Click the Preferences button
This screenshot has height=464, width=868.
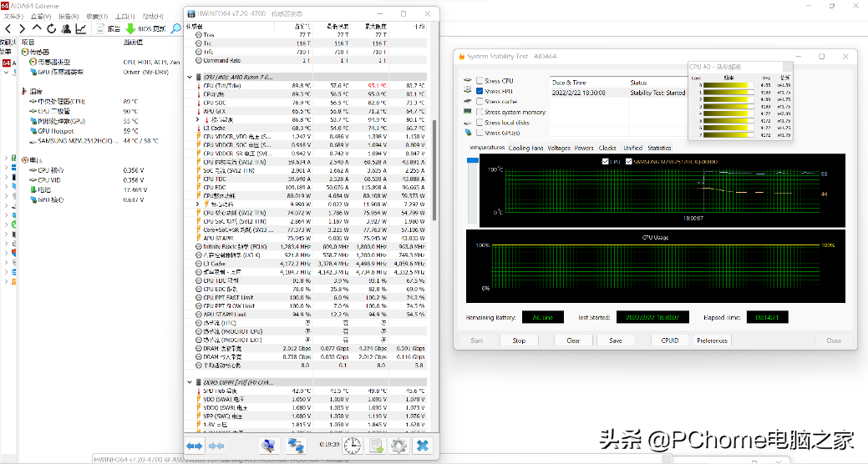(x=712, y=340)
